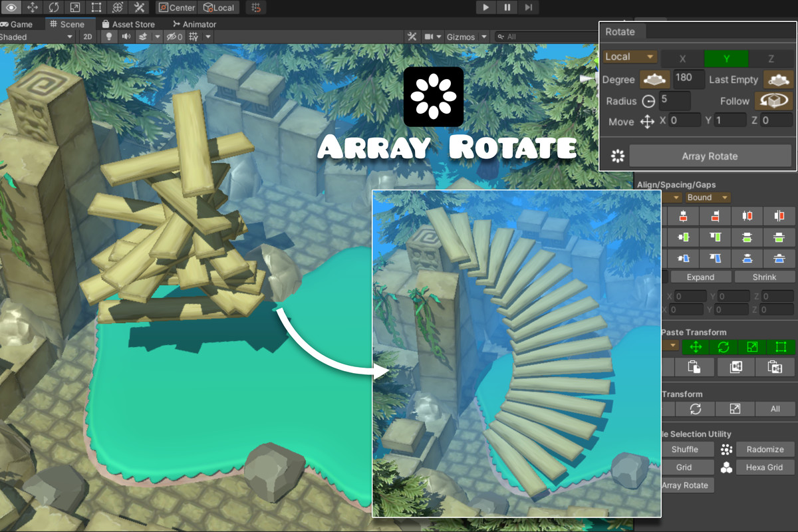Open the Local space dropdown in Rotate panel

(x=630, y=57)
